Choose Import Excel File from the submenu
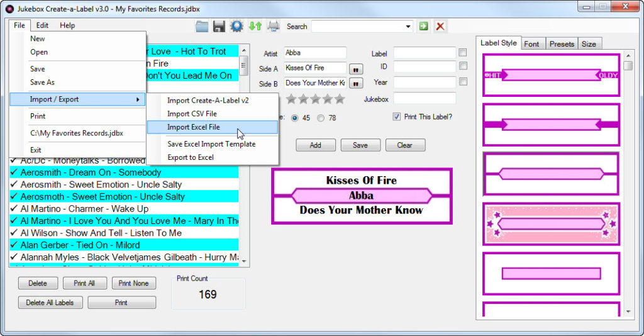Viewport: 644px width, 336px height. click(193, 127)
